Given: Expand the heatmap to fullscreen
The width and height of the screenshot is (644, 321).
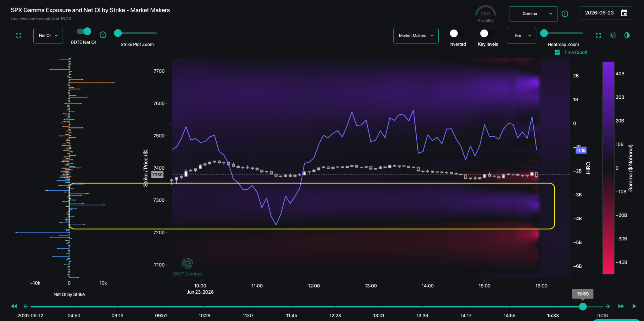Looking at the screenshot, I should (x=598, y=35).
